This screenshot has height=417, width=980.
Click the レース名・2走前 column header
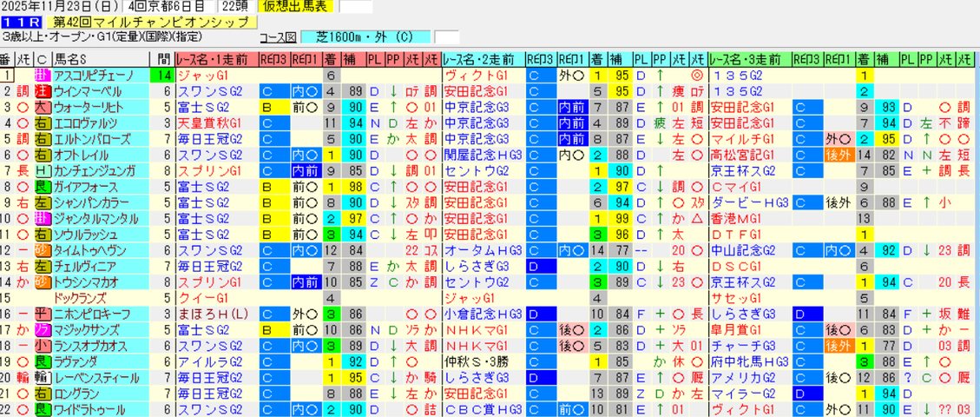483,59
